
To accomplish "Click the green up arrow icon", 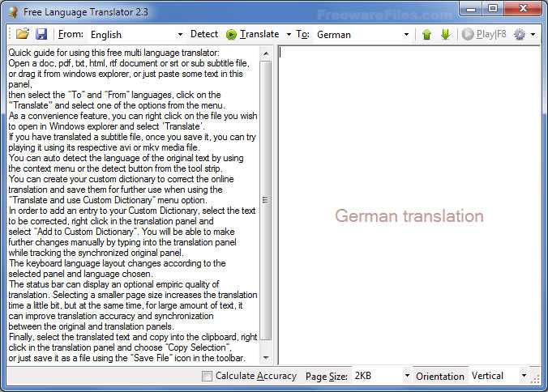I will [426, 35].
